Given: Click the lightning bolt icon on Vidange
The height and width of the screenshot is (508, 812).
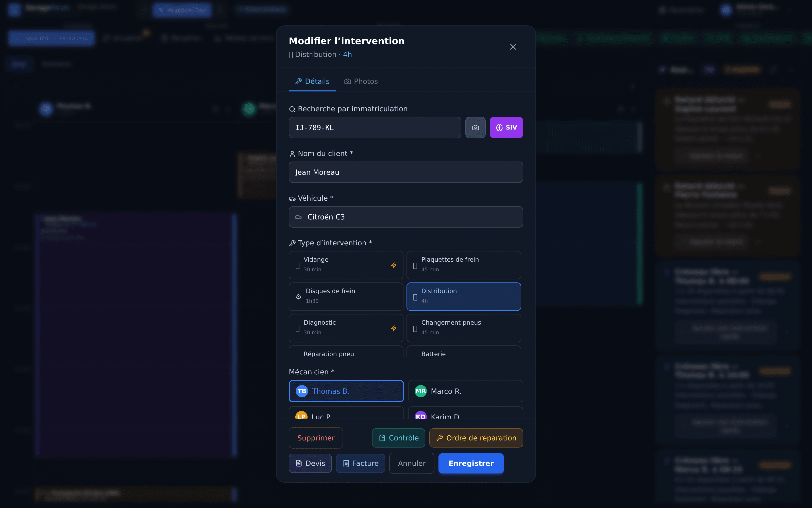Looking at the screenshot, I should (394, 265).
